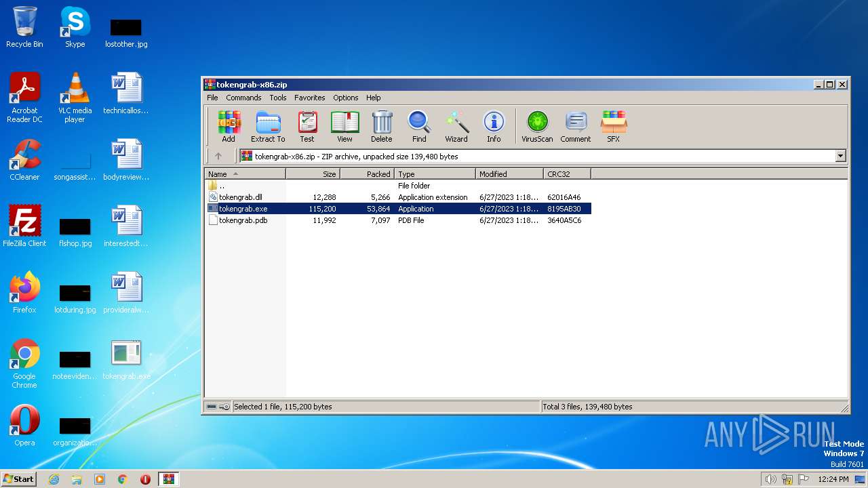868x488 pixels.
Task: Sort by the Name column header
Action: click(245, 174)
